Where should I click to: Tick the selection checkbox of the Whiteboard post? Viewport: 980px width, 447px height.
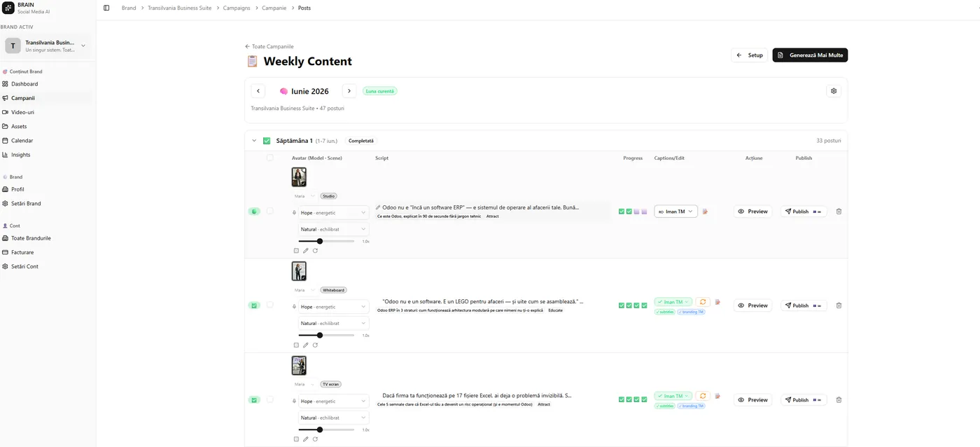pos(270,305)
